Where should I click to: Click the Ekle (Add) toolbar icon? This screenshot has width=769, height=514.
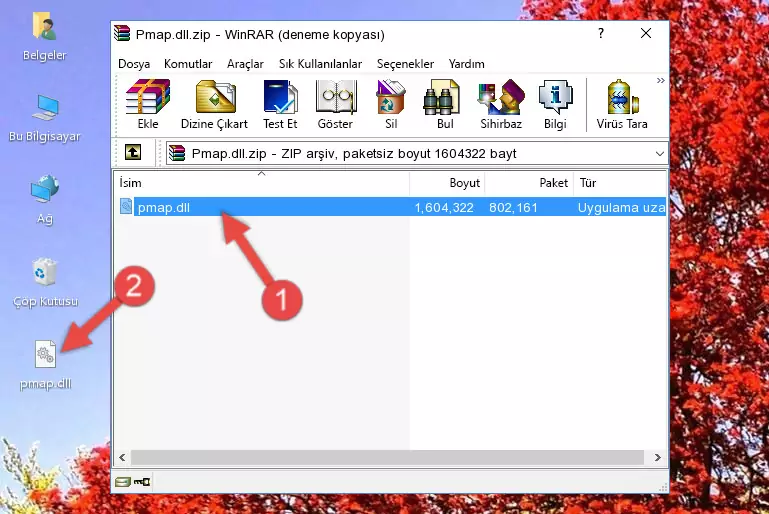[148, 104]
